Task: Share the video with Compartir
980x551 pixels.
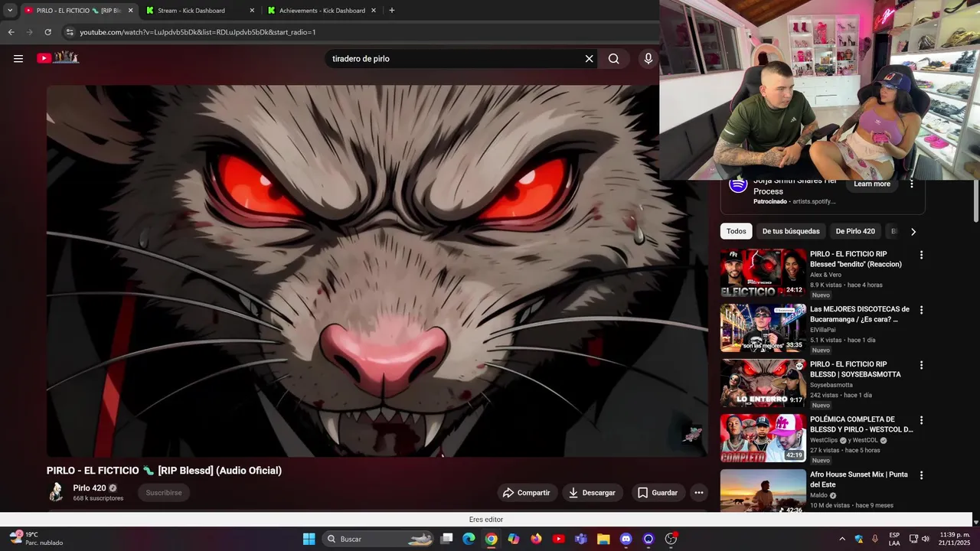Action: [526, 493]
